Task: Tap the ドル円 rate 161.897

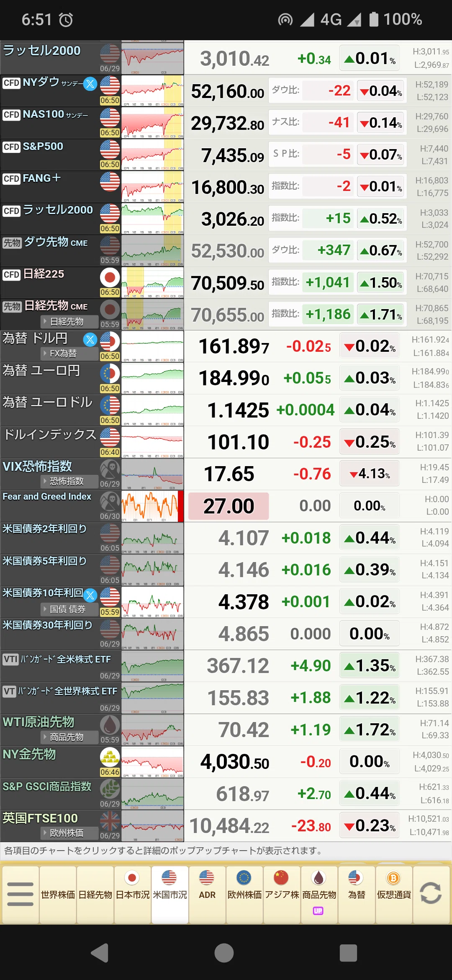Action: click(x=234, y=346)
